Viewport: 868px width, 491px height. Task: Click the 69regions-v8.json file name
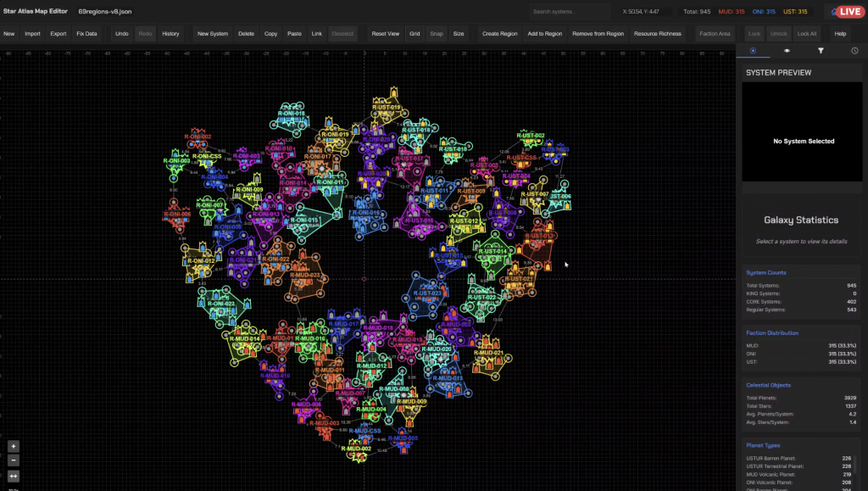pyautogui.click(x=105, y=12)
